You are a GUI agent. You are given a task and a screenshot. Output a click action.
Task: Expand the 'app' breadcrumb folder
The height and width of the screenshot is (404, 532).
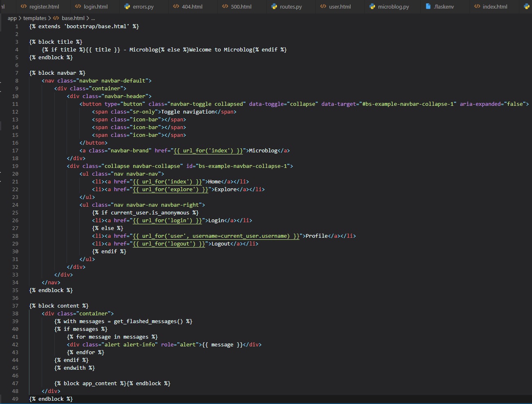pyautogui.click(x=12, y=18)
